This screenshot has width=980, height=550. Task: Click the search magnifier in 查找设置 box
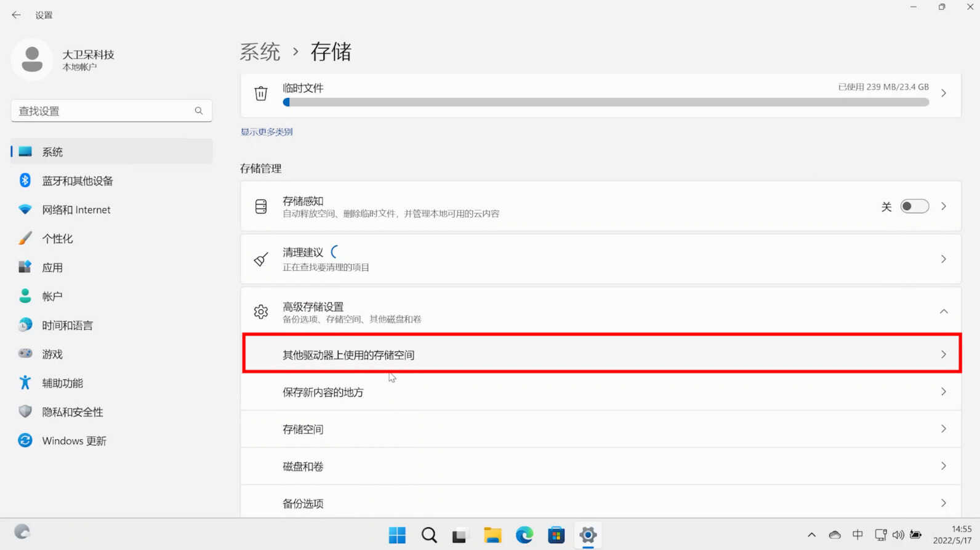[198, 111]
